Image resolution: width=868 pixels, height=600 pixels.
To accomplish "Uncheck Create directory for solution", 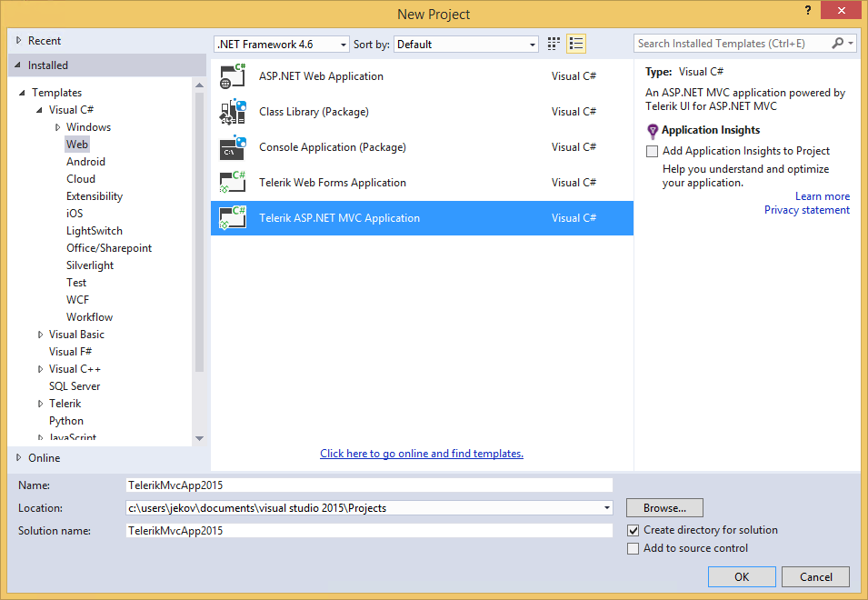I will coord(633,530).
